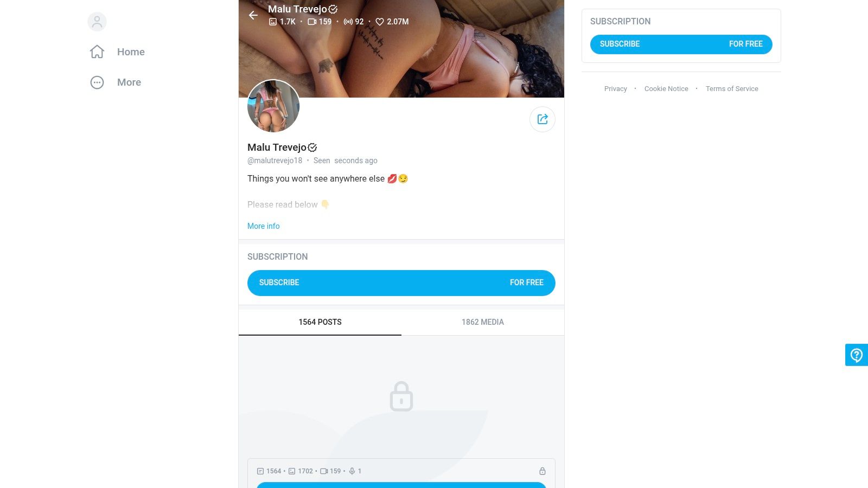Click the video count icon in header
The width and height of the screenshot is (868, 488).
pos(312,22)
